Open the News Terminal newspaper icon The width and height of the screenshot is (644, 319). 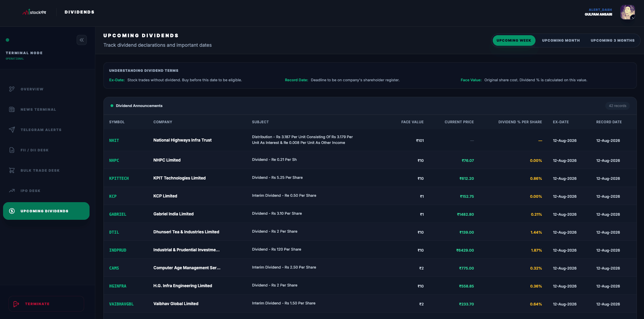point(12,109)
